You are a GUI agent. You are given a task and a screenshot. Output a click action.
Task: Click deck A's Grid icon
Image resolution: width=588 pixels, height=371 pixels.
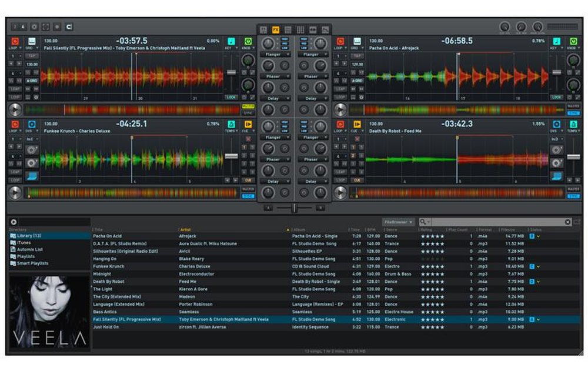tap(32, 41)
